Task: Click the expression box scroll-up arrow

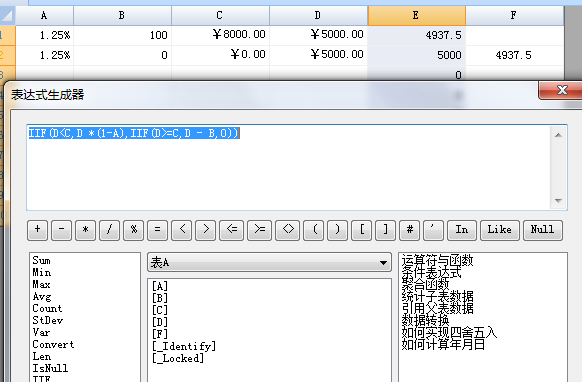Action: click(558, 135)
